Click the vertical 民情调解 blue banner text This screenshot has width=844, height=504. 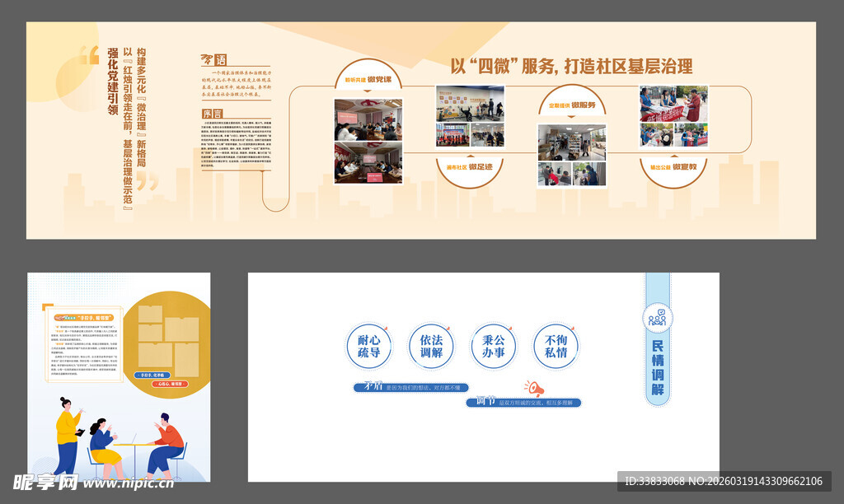pyautogui.click(x=657, y=367)
